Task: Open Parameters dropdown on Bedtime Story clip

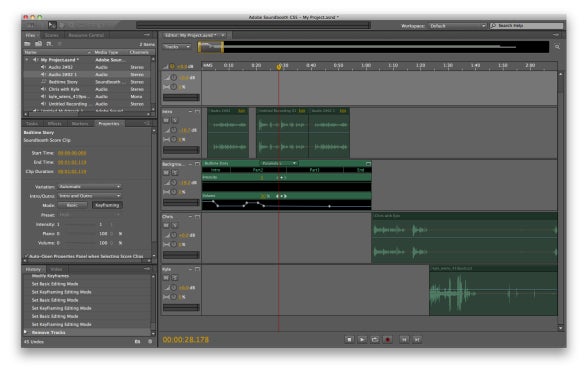Action: pos(279,163)
